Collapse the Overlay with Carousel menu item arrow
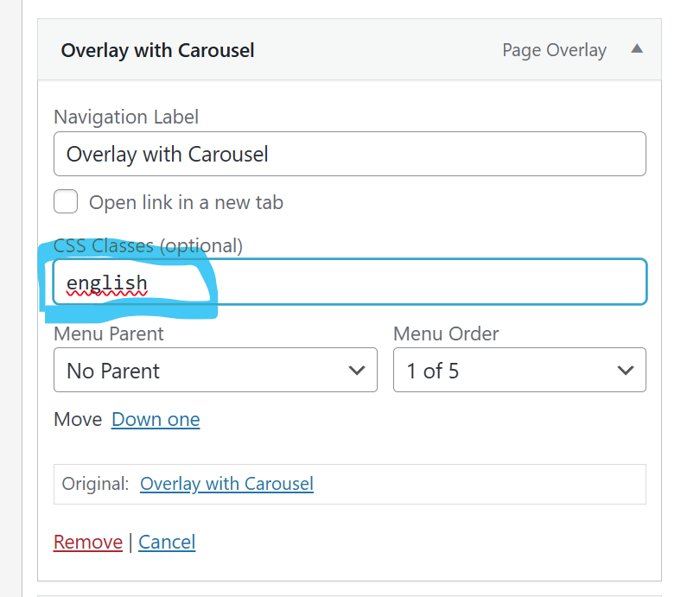 pyautogui.click(x=637, y=50)
